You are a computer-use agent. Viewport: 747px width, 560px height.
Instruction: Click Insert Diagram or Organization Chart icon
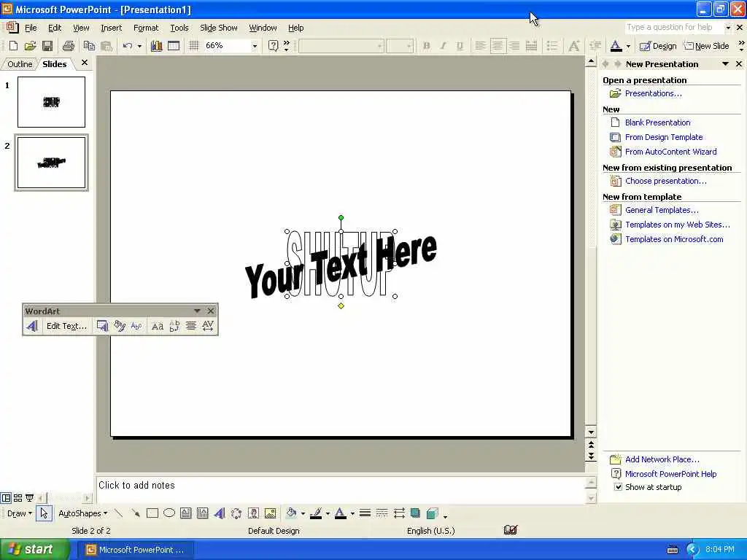pos(236,513)
